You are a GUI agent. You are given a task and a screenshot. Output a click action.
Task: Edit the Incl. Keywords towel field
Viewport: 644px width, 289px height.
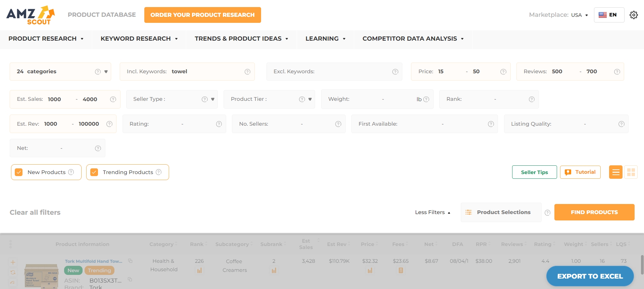click(187, 72)
